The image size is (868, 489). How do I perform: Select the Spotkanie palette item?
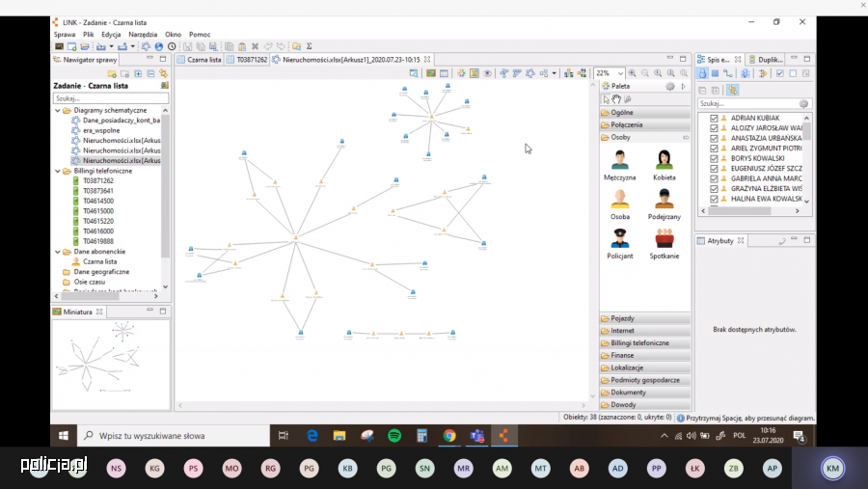coord(665,244)
